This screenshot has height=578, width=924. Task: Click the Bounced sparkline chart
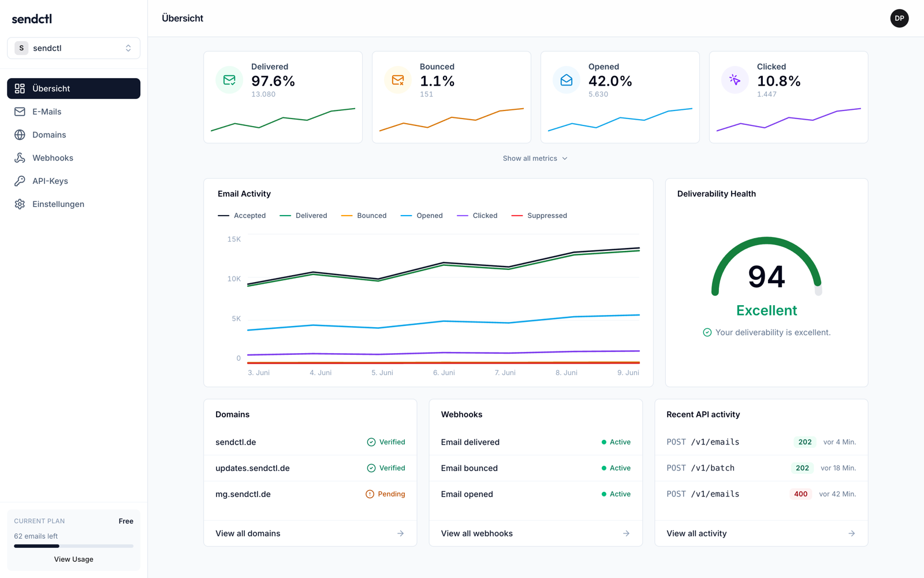tap(452, 120)
